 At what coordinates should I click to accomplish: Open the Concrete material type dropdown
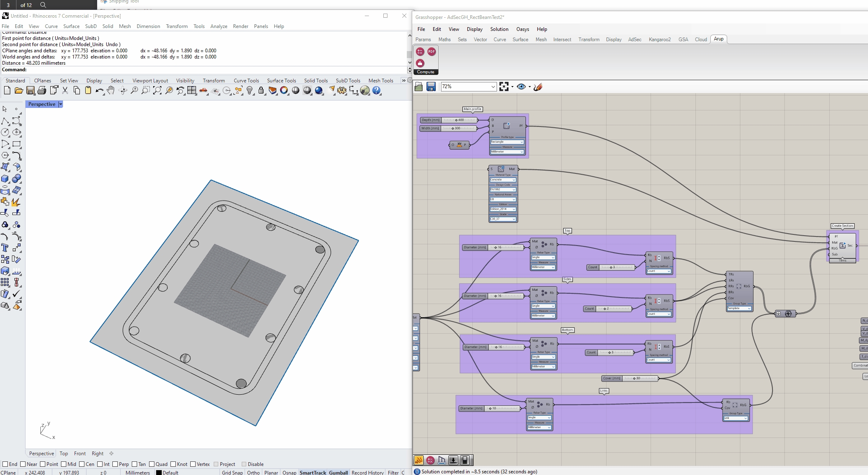[x=503, y=180]
